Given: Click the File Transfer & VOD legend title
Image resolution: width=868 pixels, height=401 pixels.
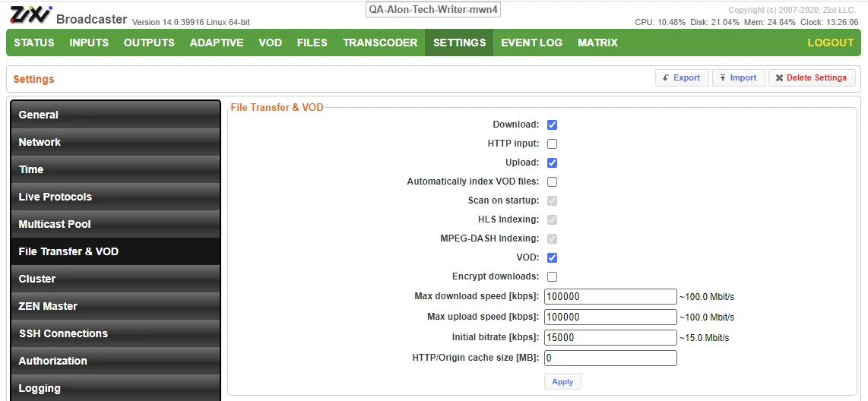Looking at the screenshot, I should click(x=277, y=107).
